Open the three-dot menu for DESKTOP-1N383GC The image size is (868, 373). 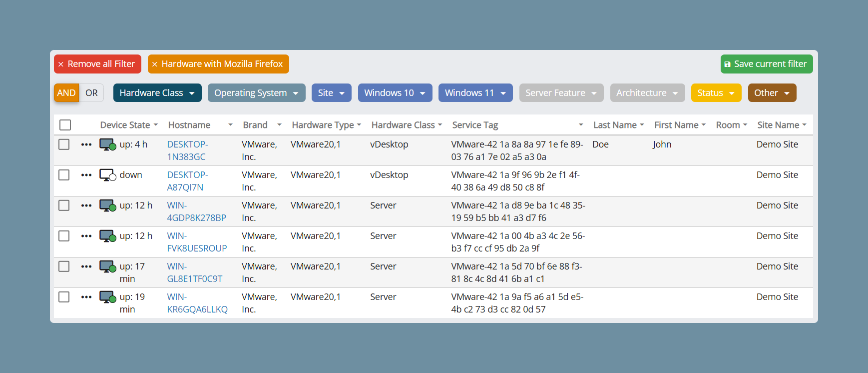[86, 144]
